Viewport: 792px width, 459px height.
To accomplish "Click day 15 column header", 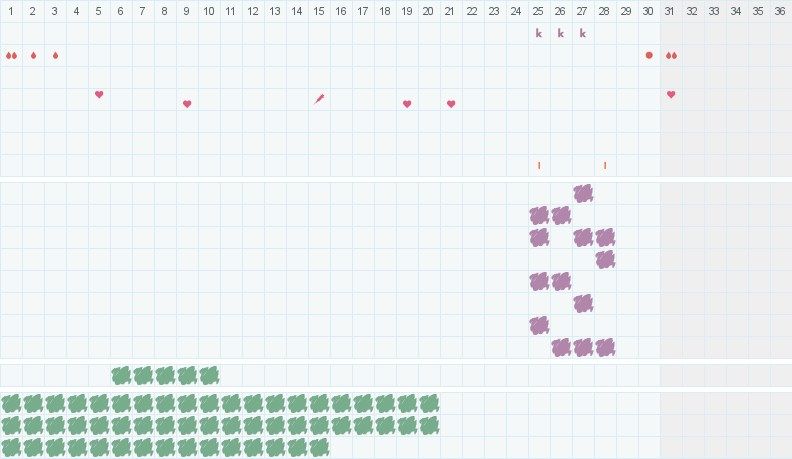I will point(319,11).
